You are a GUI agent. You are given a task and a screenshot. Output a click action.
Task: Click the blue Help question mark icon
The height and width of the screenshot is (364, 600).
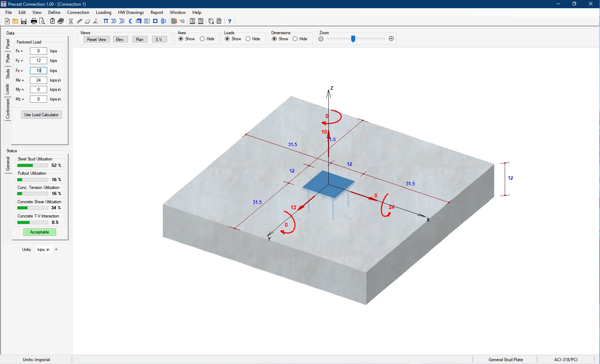229,21
